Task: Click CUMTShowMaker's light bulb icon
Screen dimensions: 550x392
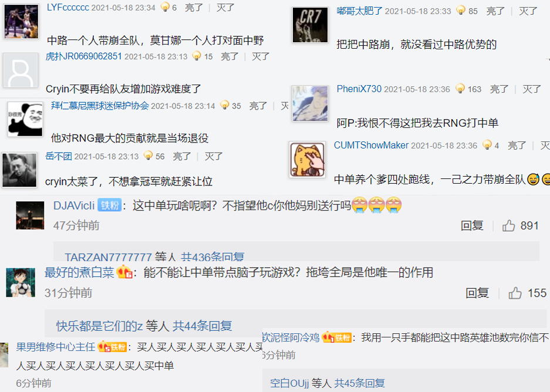Action: 487,144
